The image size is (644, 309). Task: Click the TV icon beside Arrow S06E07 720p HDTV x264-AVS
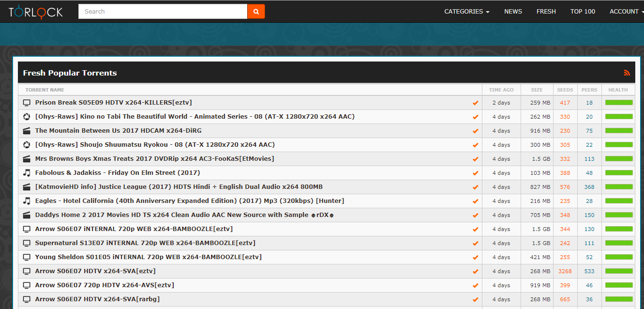pos(27,285)
